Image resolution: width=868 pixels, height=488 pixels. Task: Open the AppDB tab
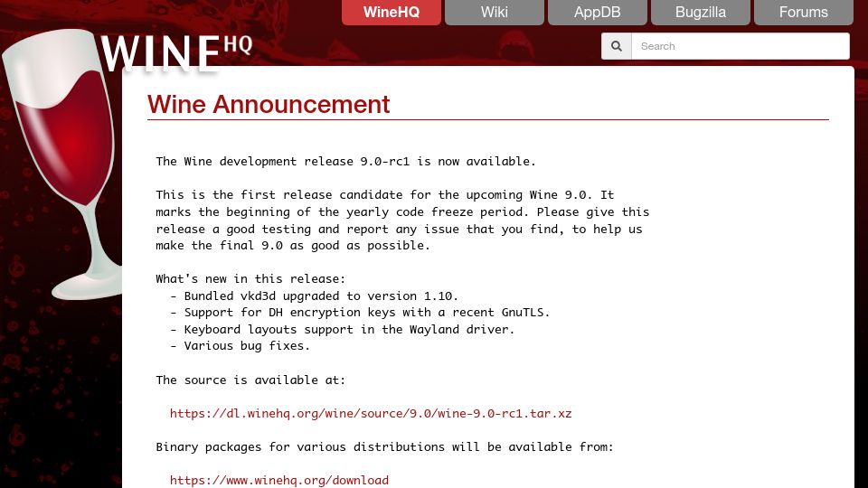click(x=598, y=12)
